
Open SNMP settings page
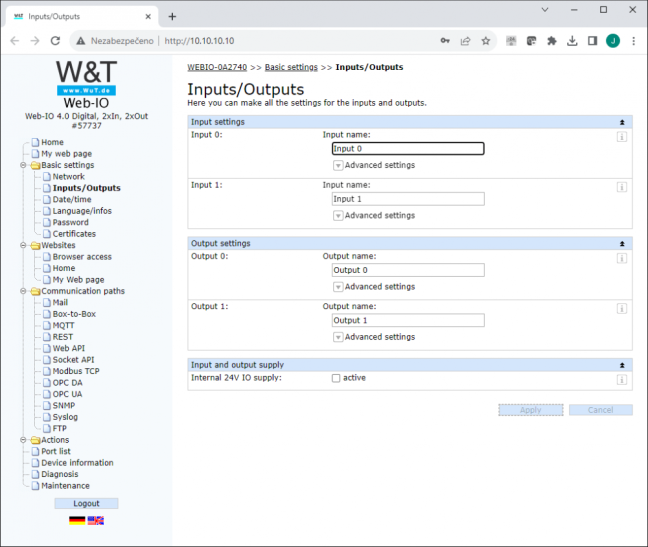[x=64, y=406]
